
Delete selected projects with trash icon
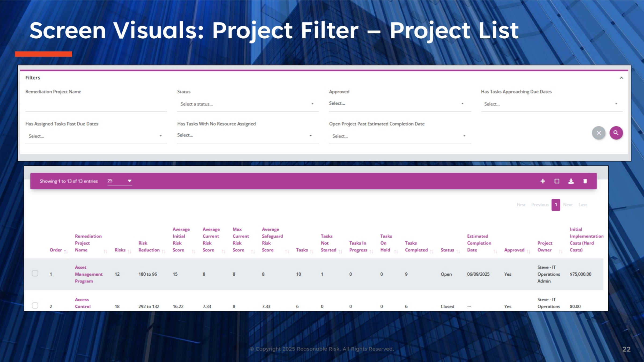click(585, 181)
